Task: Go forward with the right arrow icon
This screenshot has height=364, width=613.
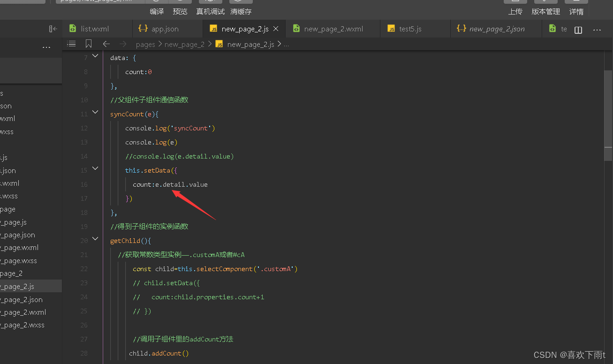Action: coord(123,44)
